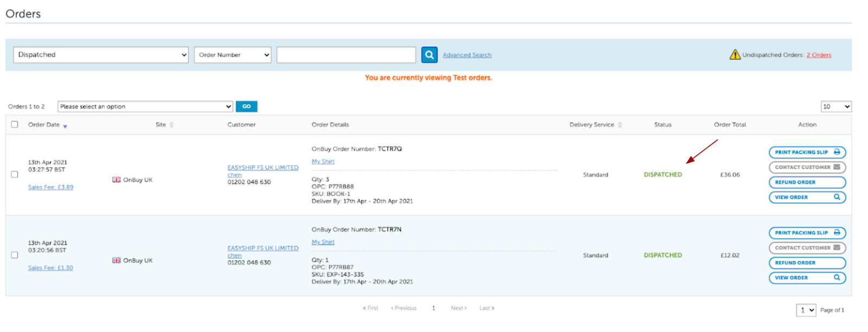Click magnifier icon on TCTR7N View Order
The height and width of the screenshot is (332, 868).
837,278
